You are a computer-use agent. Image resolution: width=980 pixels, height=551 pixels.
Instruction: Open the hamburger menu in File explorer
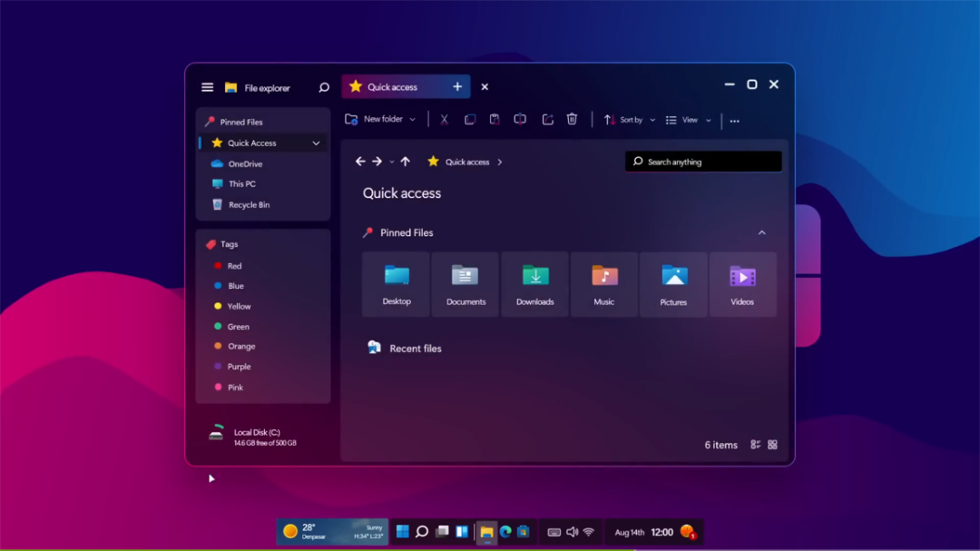[208, 87]
